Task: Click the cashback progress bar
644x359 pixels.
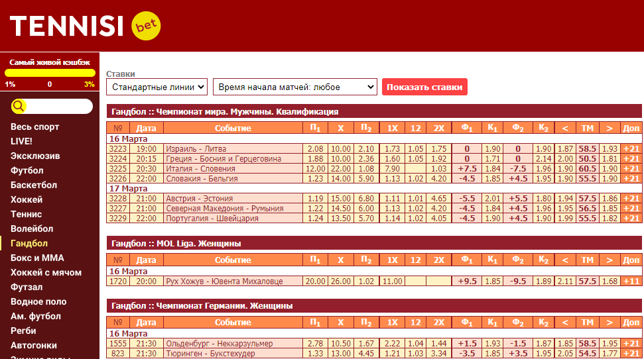Action: point(50,73)
